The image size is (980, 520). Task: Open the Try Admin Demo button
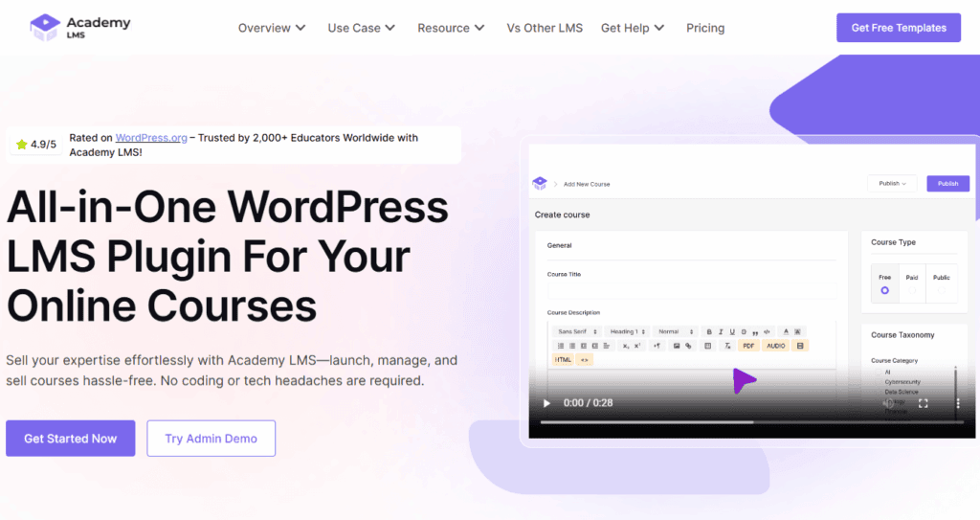212,439
